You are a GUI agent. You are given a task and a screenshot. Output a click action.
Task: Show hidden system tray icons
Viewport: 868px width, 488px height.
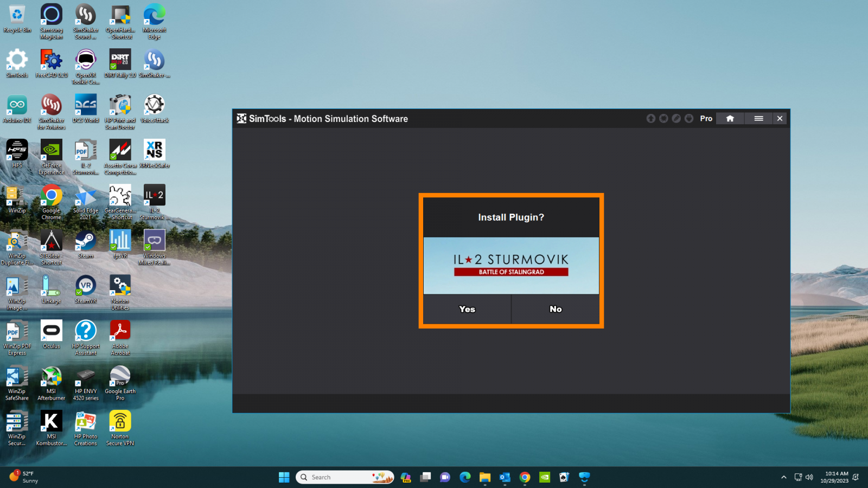(783, 477)
